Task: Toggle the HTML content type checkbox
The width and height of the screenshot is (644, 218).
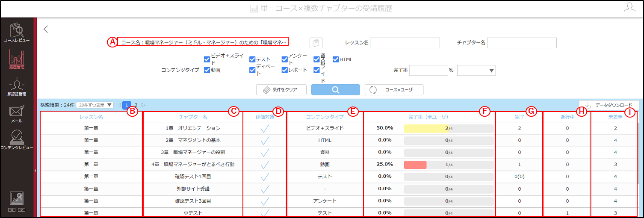Action: coord(336,59)
